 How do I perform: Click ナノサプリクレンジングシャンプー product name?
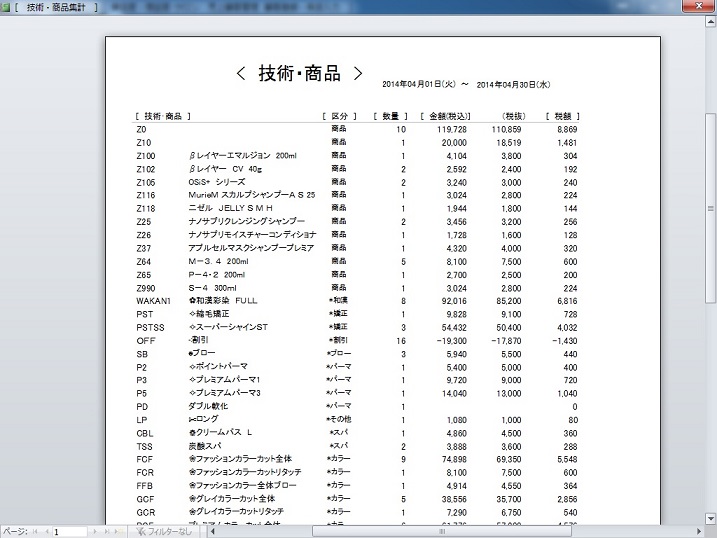pos(246,222)
